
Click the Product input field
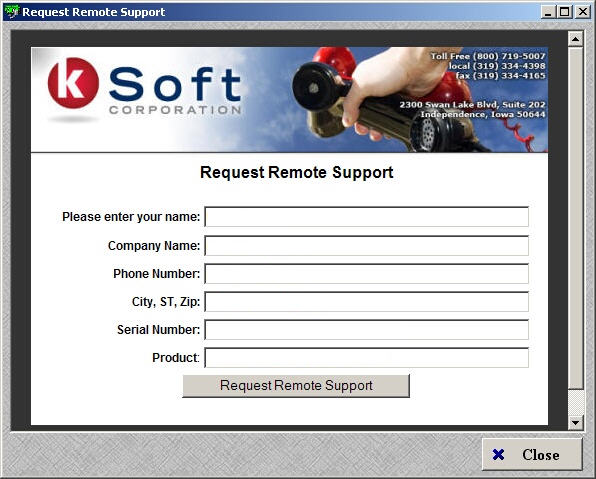pos(366,358)
